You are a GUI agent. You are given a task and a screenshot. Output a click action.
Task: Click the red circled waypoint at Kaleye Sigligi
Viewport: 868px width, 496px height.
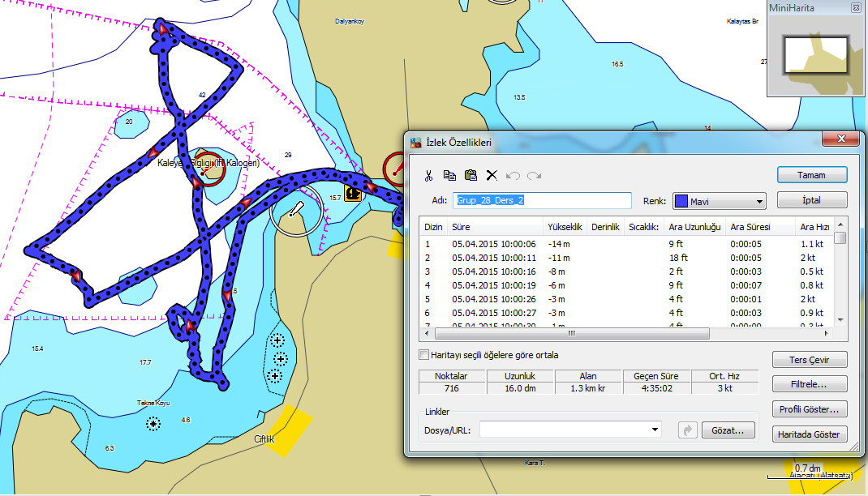[209, 169]
